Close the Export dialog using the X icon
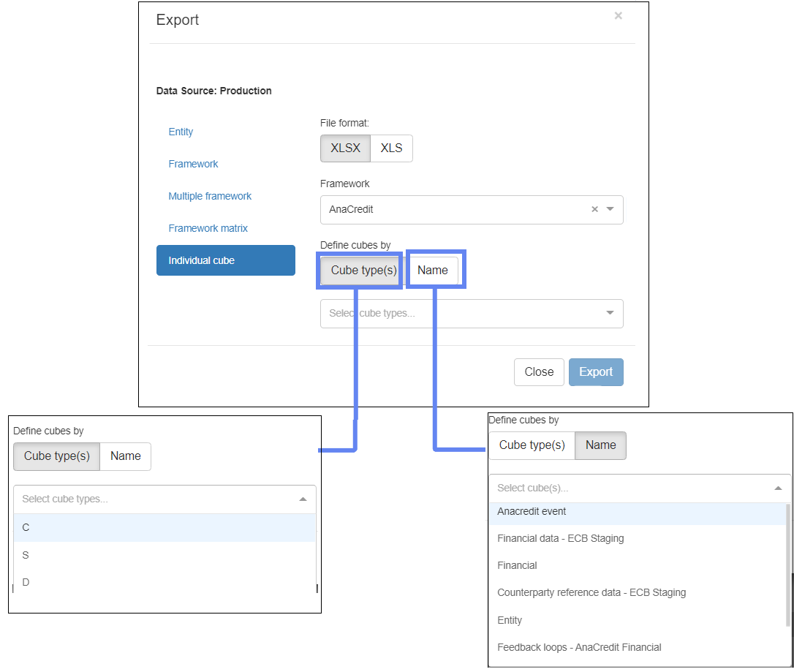 (618, 15)
